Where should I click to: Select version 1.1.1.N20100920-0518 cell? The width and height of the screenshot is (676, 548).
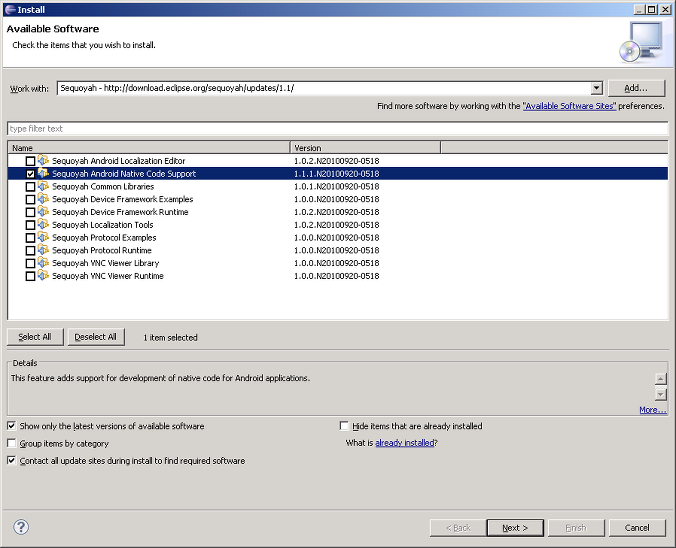(x=336, y=174)
